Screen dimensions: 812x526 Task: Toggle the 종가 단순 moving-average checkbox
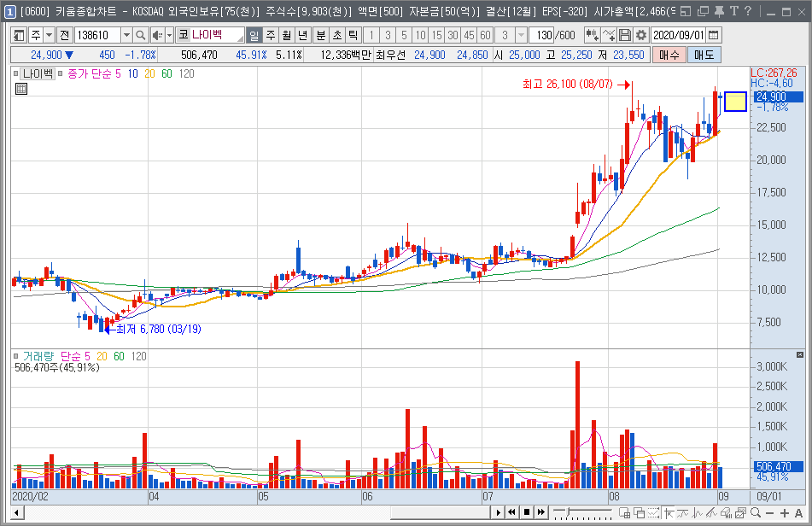[60, 74]
